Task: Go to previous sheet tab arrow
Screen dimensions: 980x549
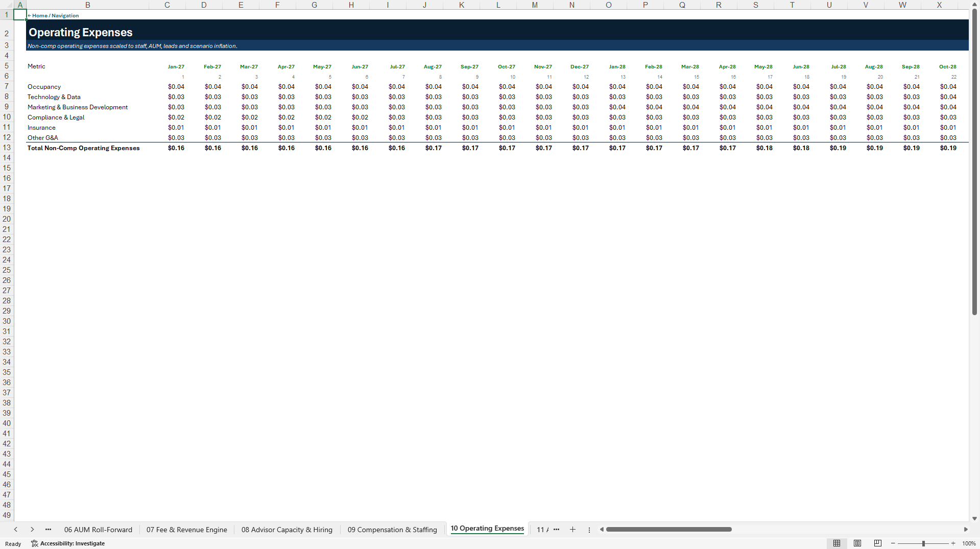Action: (x=16, y=530)
